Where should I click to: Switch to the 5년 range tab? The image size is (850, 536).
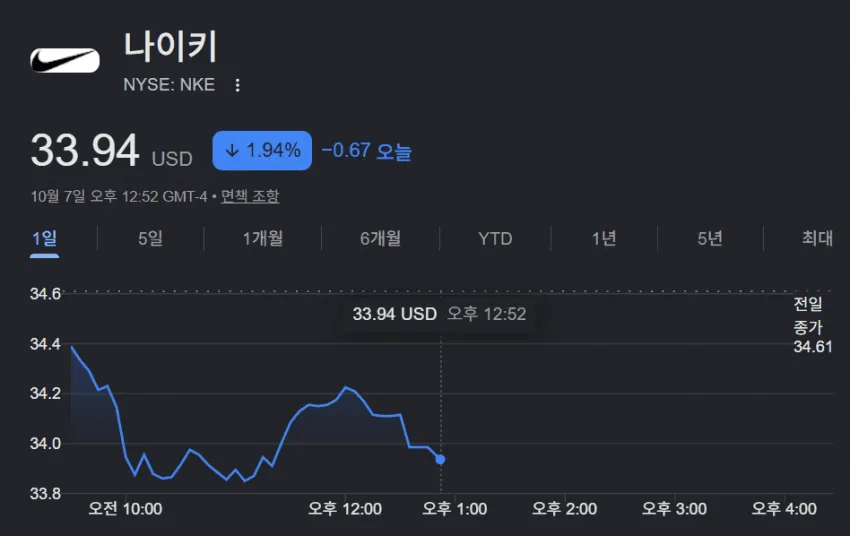pyautogui.click(x=710, y=238)
